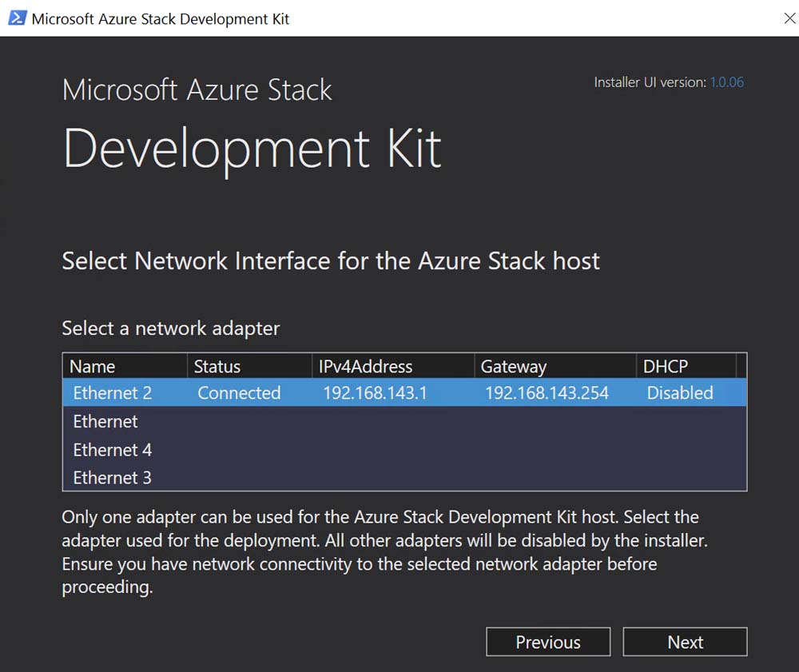Click the PowerShell icon in title bar

[17, 18]
